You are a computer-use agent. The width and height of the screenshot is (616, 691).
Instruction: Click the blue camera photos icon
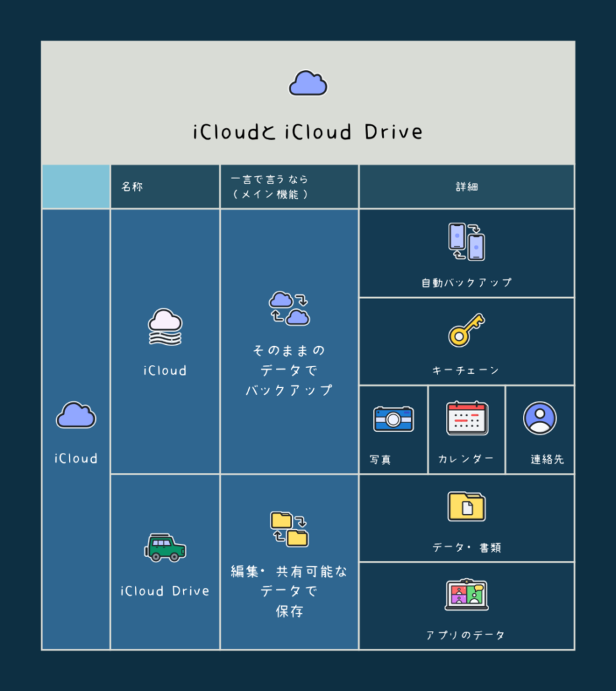(393, 419)
